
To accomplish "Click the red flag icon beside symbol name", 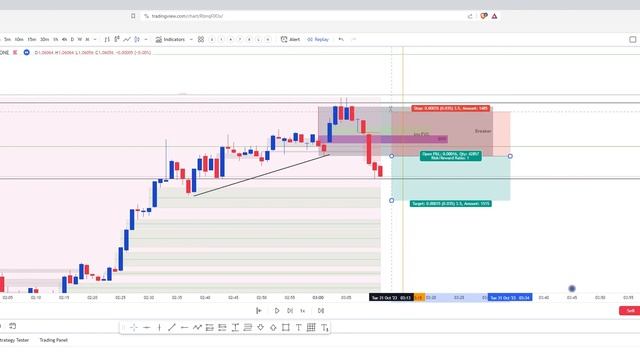I will 15,52.
